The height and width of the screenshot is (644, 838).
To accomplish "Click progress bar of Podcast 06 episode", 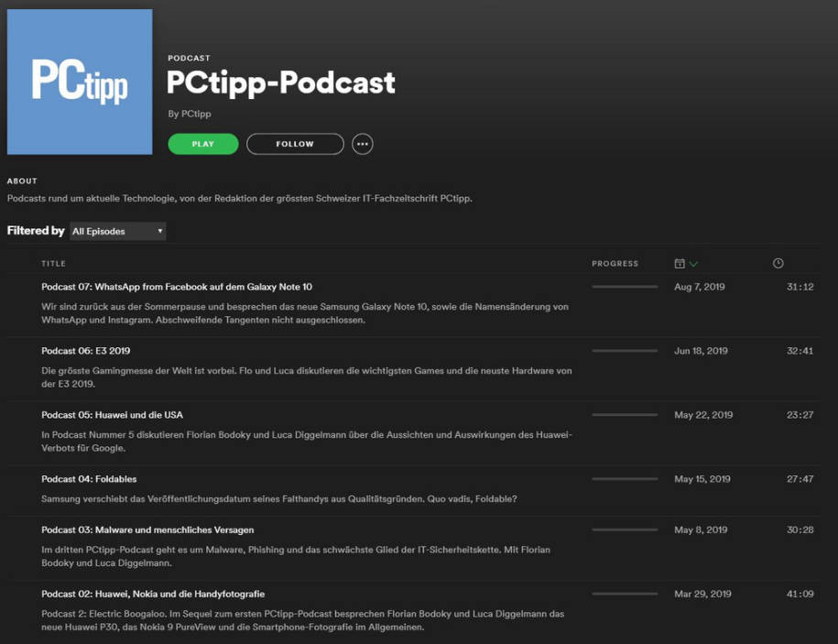I will [x=625, y=351].
